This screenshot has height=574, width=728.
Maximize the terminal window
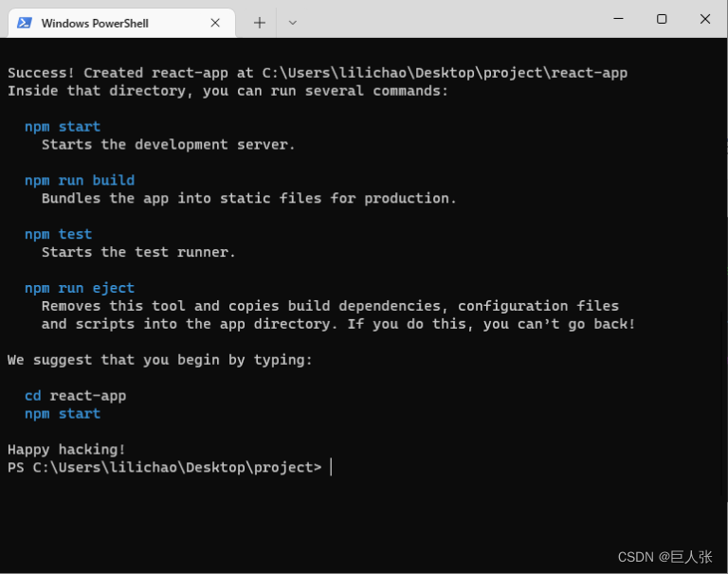tap(662, 19)
